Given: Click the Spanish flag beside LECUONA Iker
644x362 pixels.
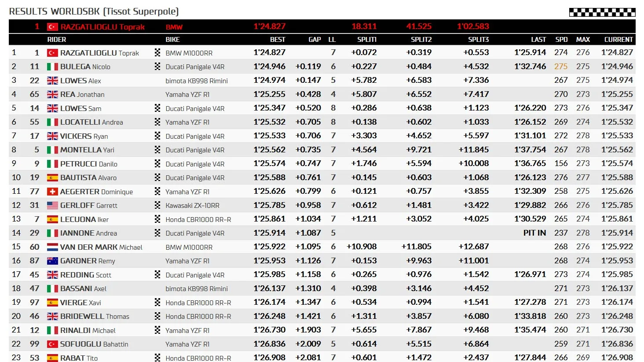Looking at the screenshot, I should [x=52, y=219].
